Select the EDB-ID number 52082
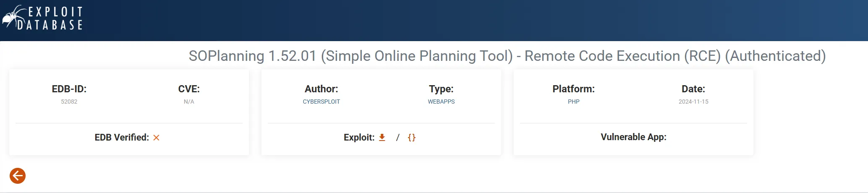The height and width of the screenshot is (193, 868). (x=69, y=102)
